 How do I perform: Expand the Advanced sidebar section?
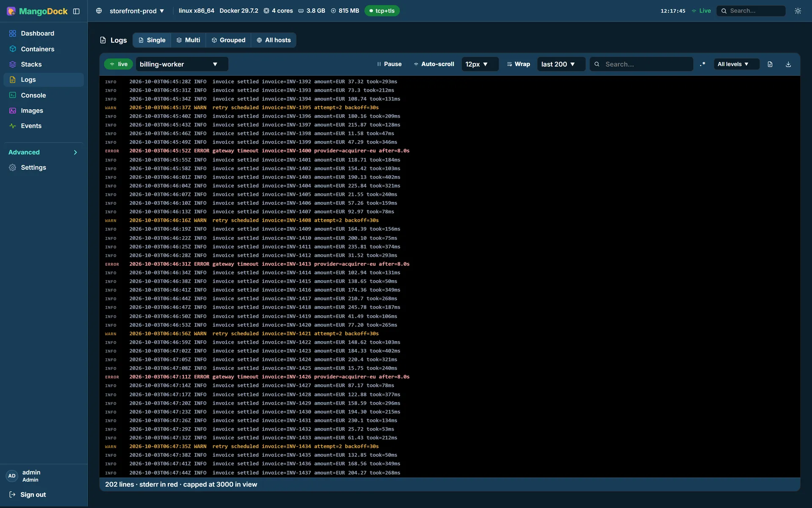[x=44, y=152]
